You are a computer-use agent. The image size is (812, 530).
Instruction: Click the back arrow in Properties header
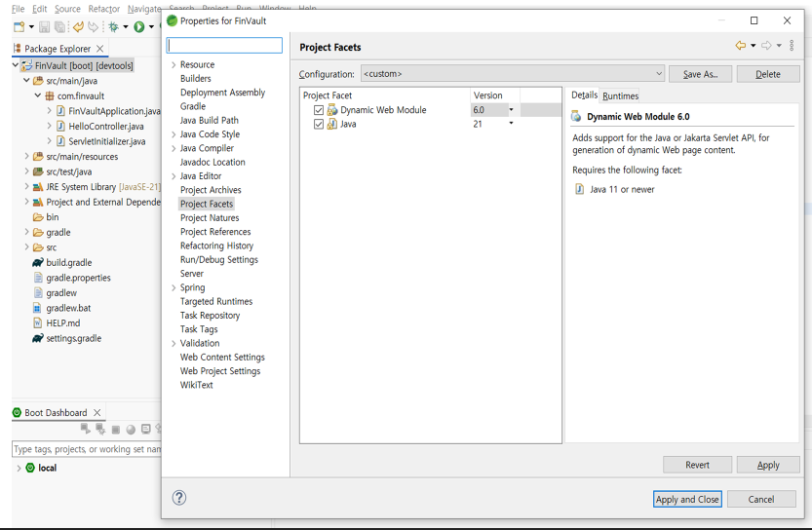(x=741, y=46)
